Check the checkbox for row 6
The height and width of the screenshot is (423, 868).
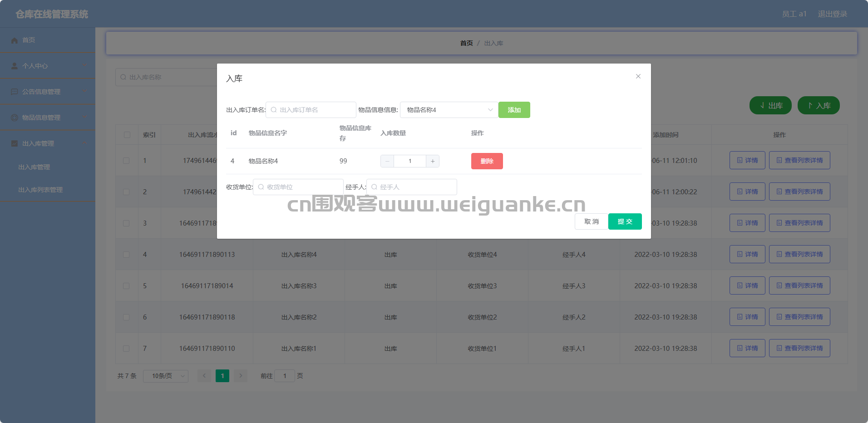click(x=126, y=317)
